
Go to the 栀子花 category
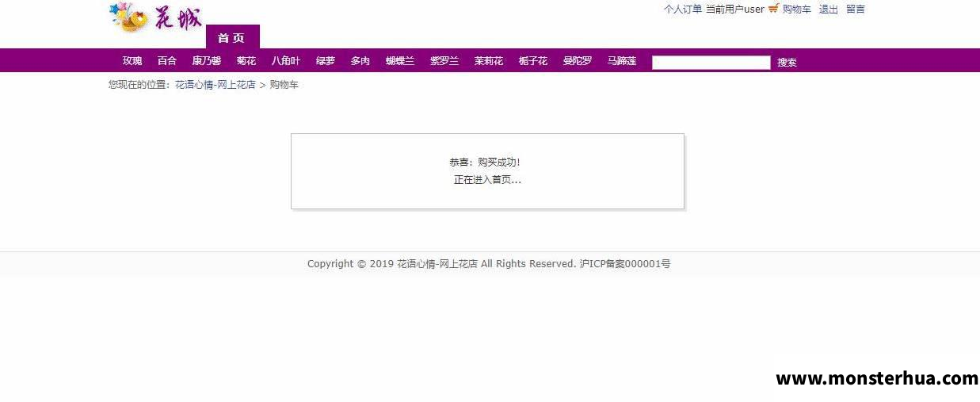point(533,61)
